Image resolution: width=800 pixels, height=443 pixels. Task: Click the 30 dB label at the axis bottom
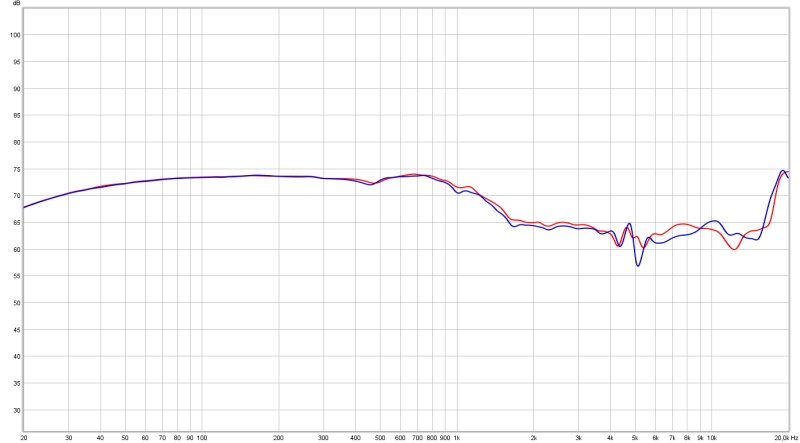[14, 410]
